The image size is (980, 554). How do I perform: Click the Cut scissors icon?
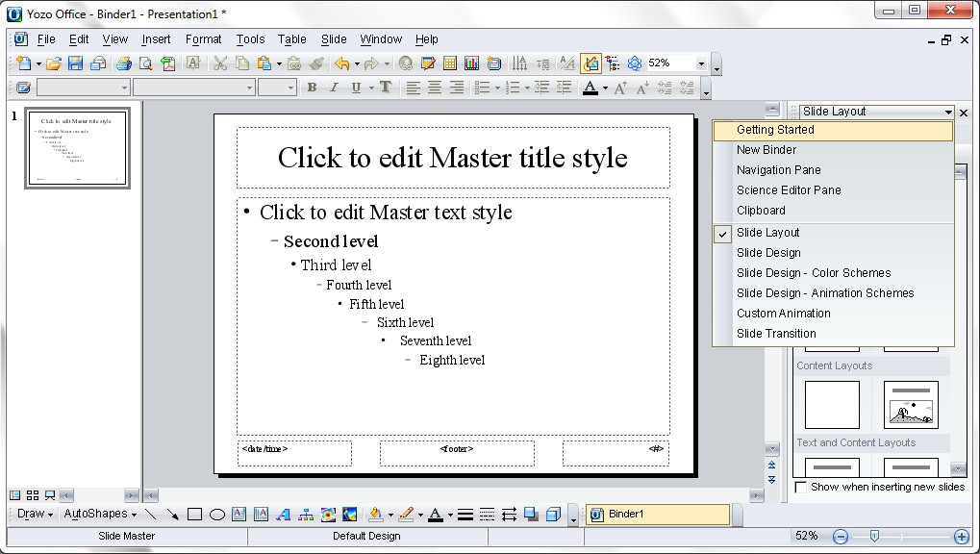point(219,63)
